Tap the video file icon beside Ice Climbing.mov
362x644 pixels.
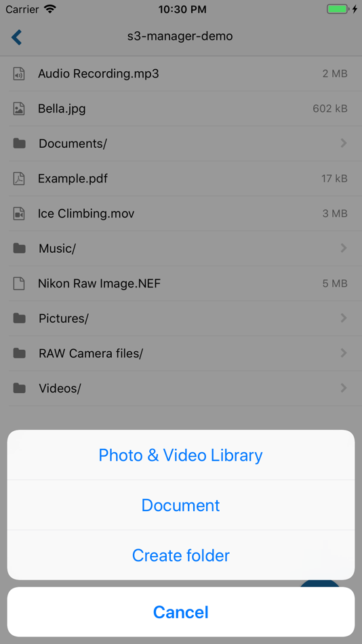tap(19, 214)
